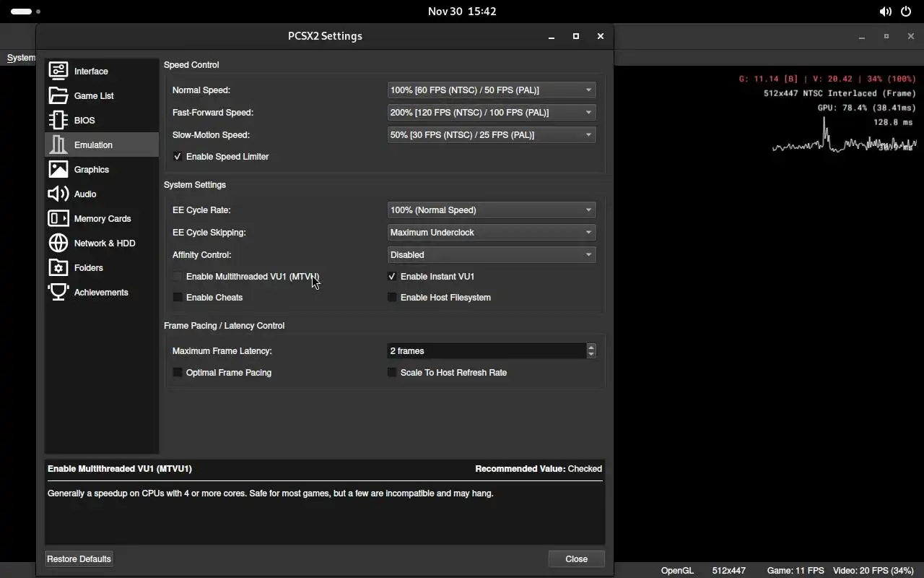Click the Folders gear-folder icon
The height and width of the screenshot is (578, 924).
[x=58, y=267]
